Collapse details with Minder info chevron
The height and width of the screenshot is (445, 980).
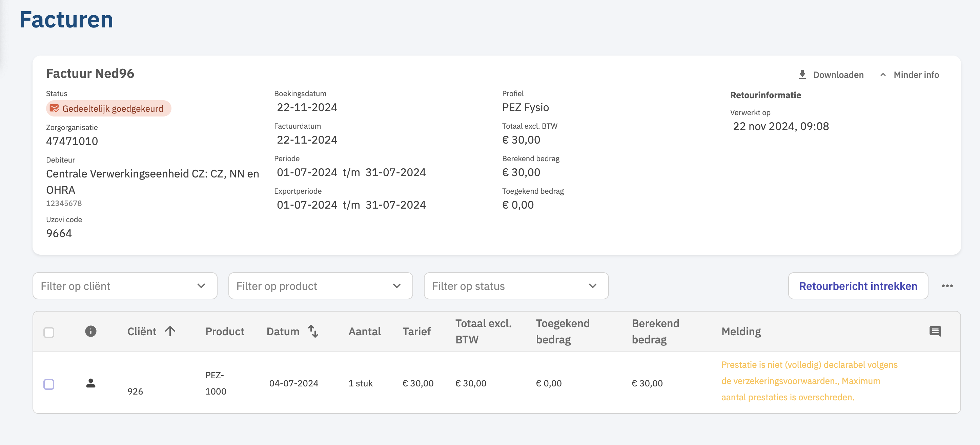[883, 75]
